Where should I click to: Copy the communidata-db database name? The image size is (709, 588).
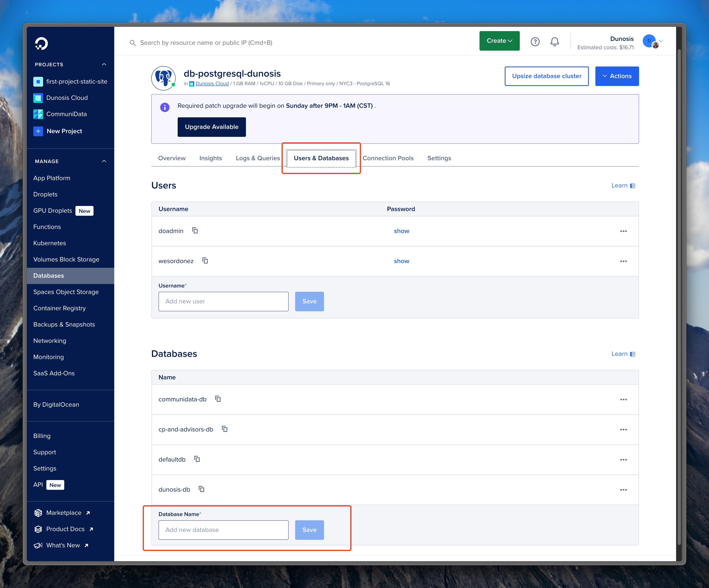[x=218, y=399]
